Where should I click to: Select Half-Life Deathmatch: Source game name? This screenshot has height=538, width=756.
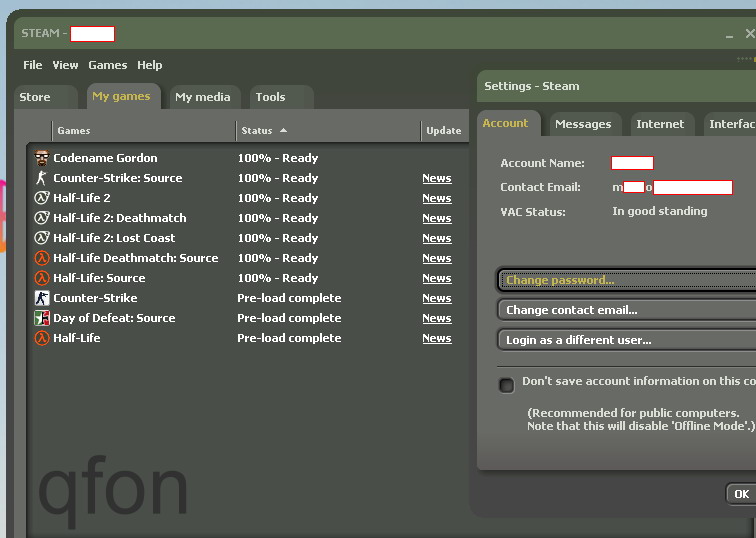[x=135, y=258]
